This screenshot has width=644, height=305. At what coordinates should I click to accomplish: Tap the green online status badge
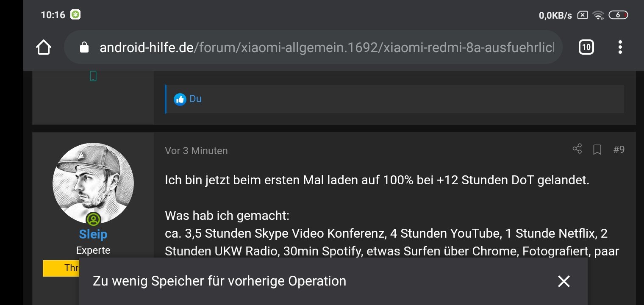pos(93,219)
